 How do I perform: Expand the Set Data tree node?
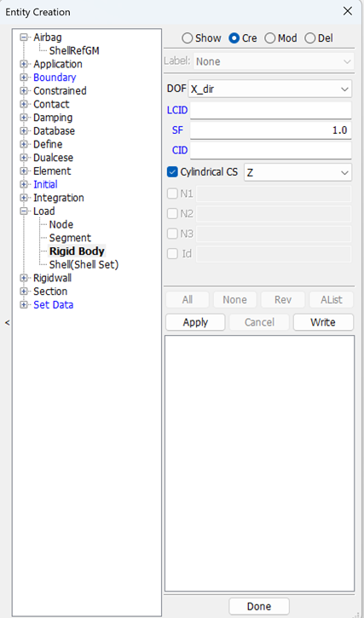point(24,305)
